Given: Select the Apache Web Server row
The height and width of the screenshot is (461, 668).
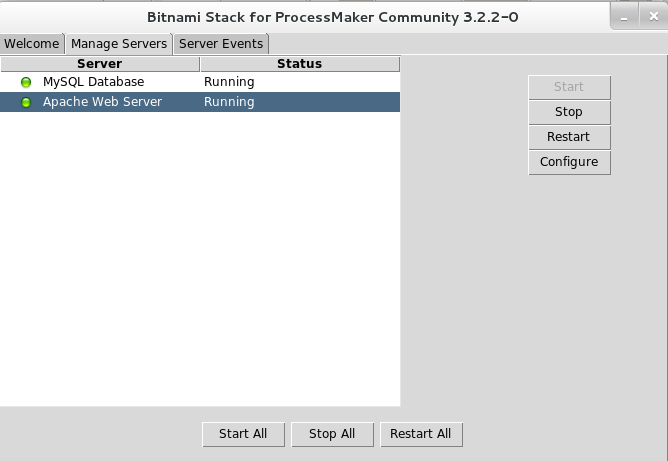Looking at the screenshot, I should click(102, 102).
